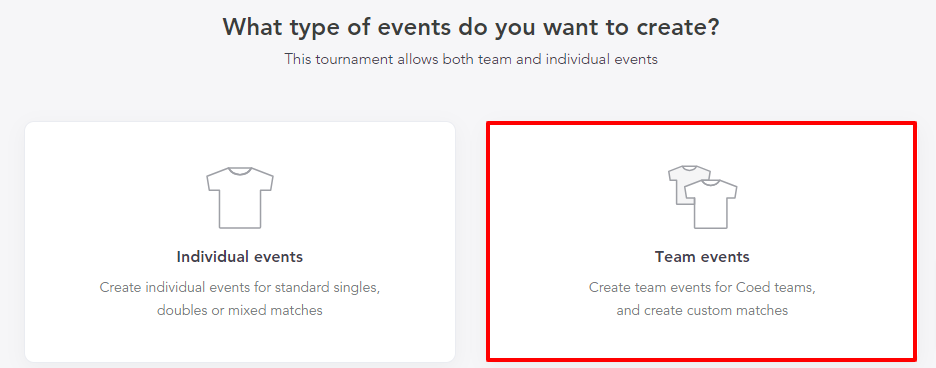Click the individual events description text
This screenshot has height=368, width=936.
pos(240,299)
